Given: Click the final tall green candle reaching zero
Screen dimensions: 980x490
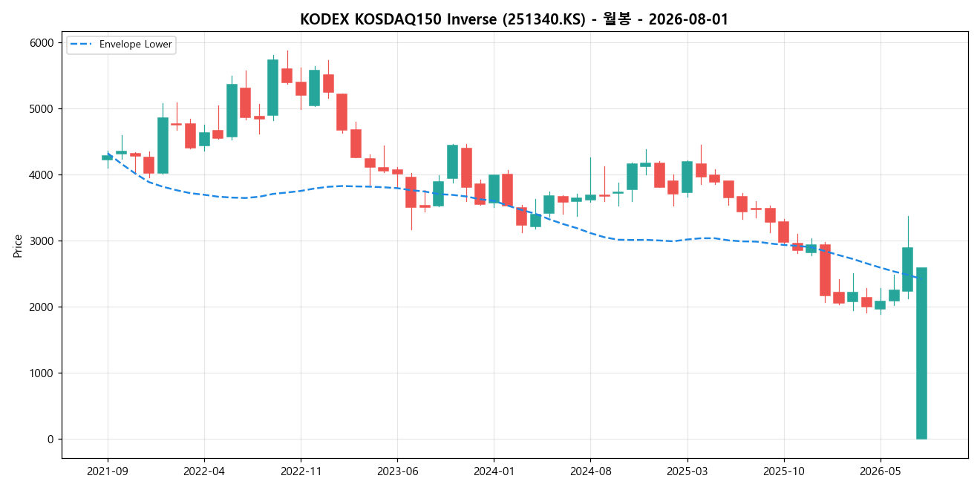Looking at the screenshot, I should (x=921, y=353).
